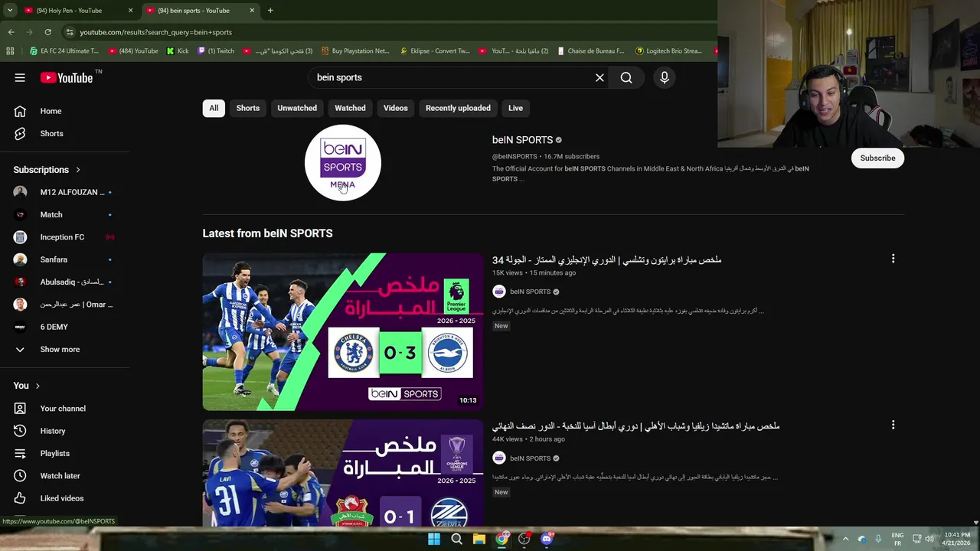980x551 pixels.
Task: Click the browser address bar URL
Action: (155, 32)
